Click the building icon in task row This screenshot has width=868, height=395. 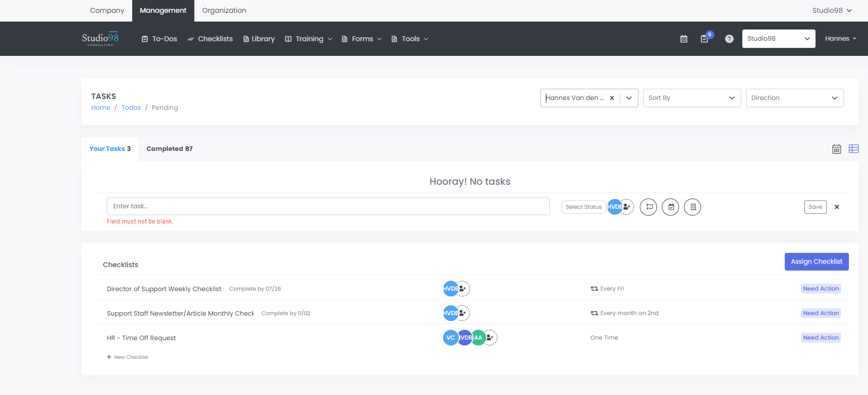(x=693, y=207)
